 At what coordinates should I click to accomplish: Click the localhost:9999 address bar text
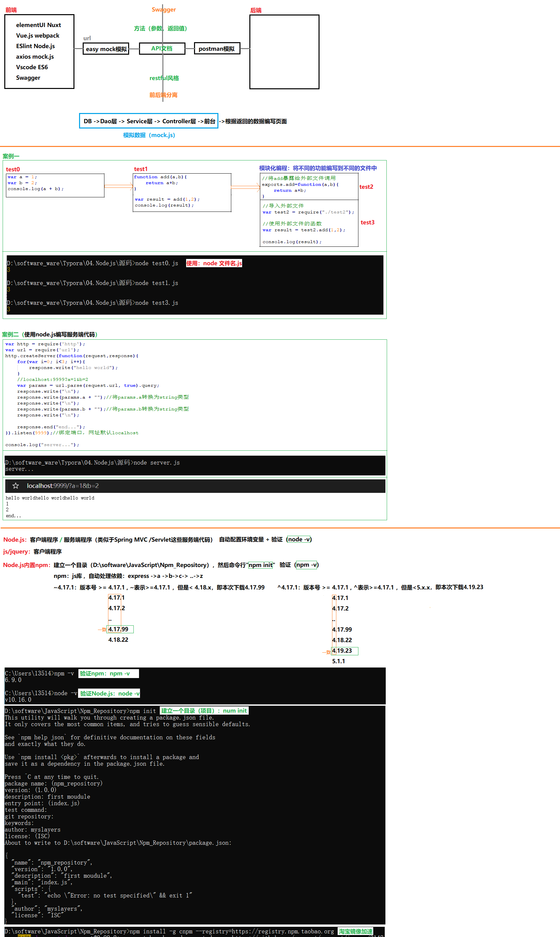click(x=63, y=486)
